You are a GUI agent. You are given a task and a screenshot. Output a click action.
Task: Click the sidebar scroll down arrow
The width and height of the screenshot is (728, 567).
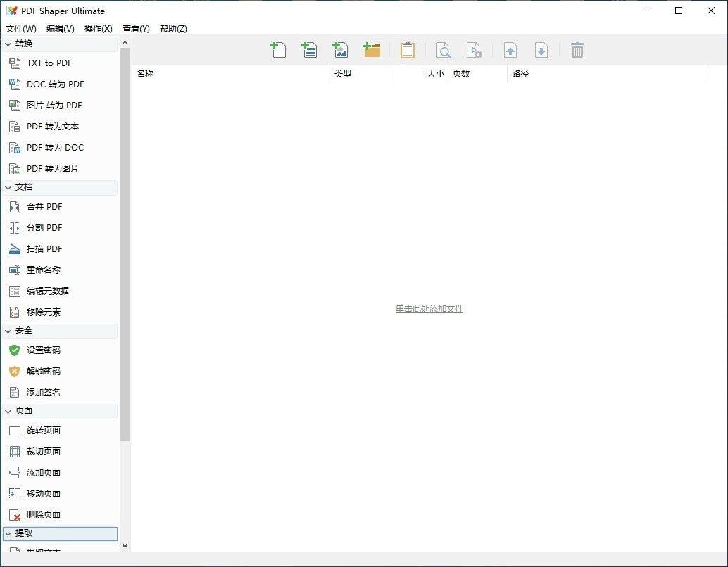click(125, 545)
